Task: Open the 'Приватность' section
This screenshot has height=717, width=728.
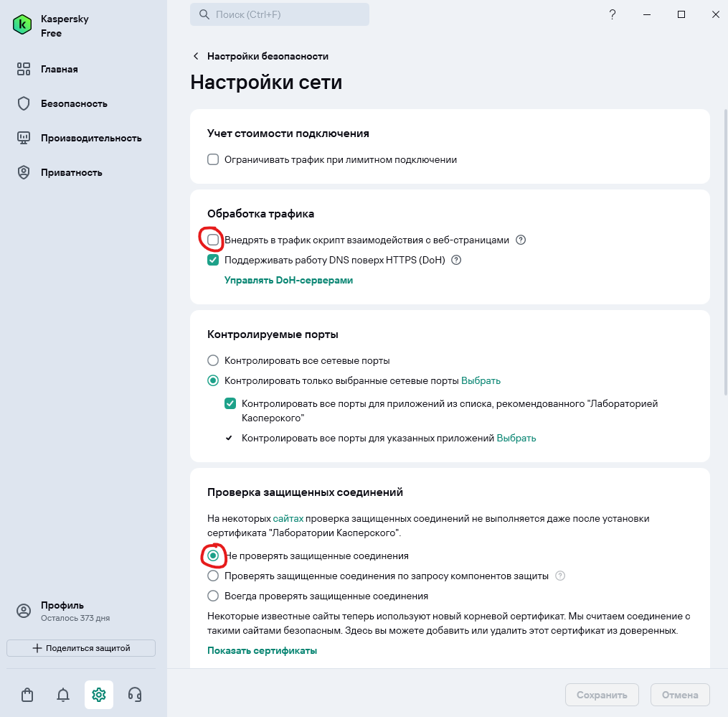Action: pyautogui.click(x=71, y=173)
